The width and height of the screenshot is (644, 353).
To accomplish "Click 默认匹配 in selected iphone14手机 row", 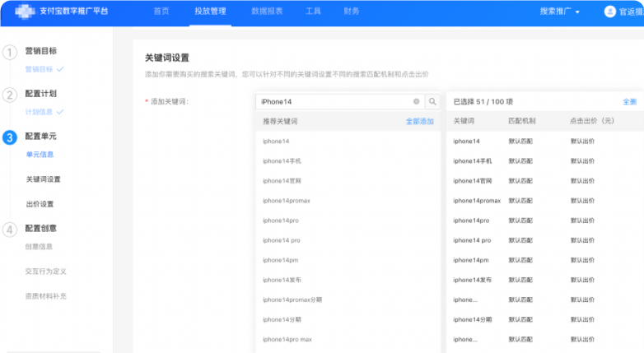I will click(520, 161).
